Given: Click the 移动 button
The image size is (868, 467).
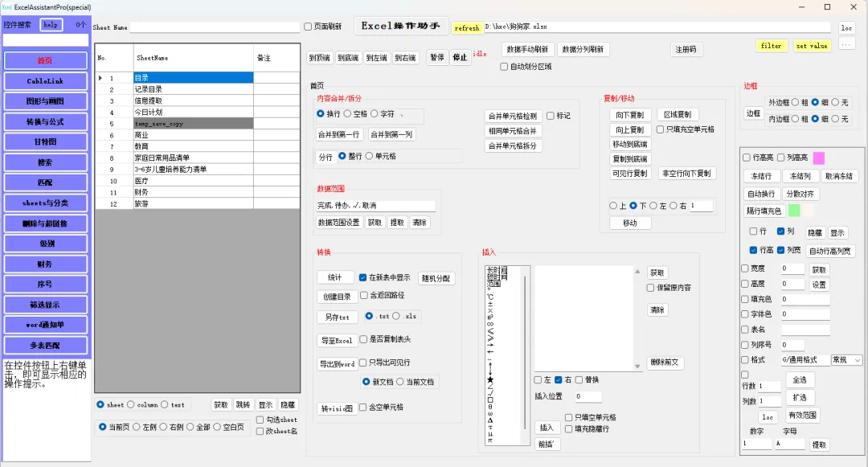Looking at the screenshot, I should (630, 223).
